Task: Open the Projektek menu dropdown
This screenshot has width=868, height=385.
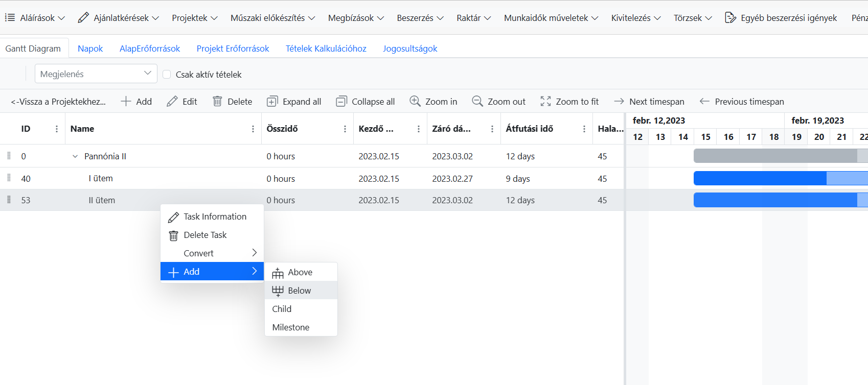Action: (x=194, y=18)
